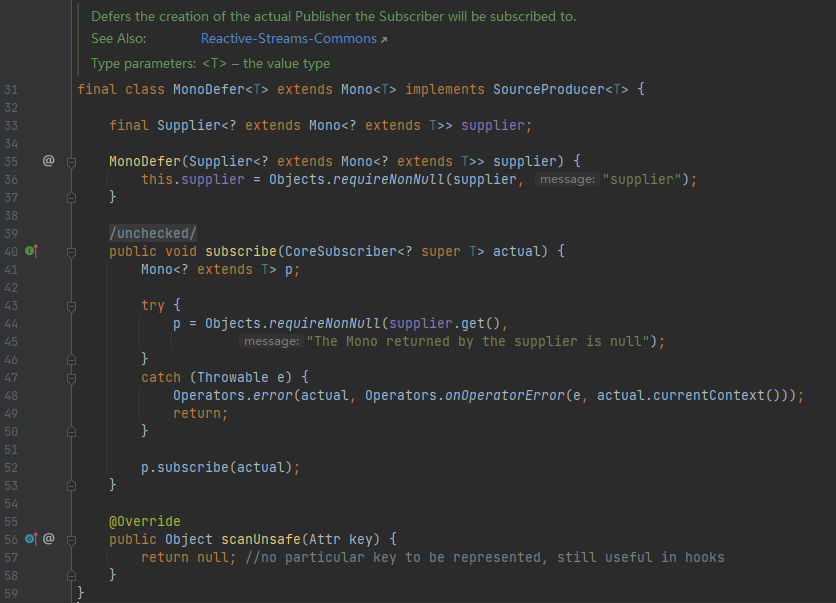Click the fold end marker on line 53
The image size is (836, 603).
[71, 485]
